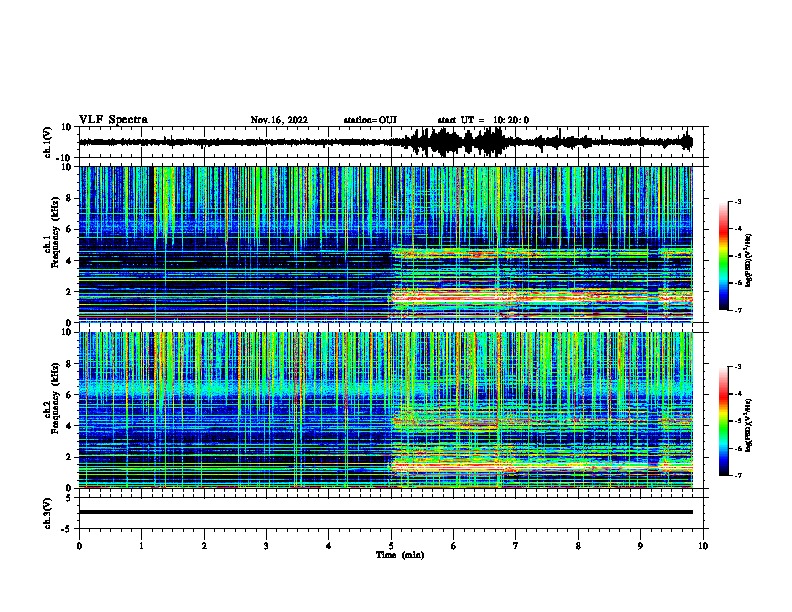This screenshot has height=612, width=792.
Task: Click the "station=OUI" header label
Action: pyautogui.click(x=370, y=120)
